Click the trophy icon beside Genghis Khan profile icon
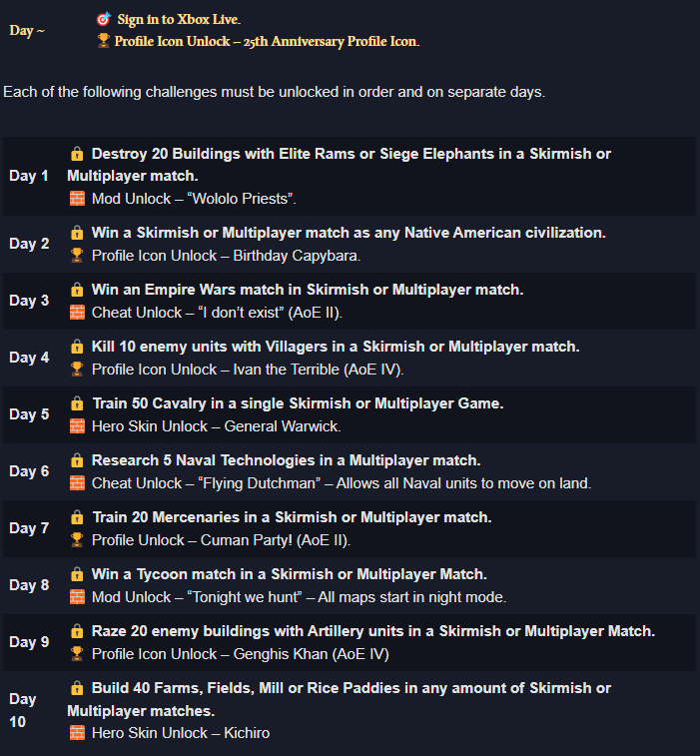 77,653
